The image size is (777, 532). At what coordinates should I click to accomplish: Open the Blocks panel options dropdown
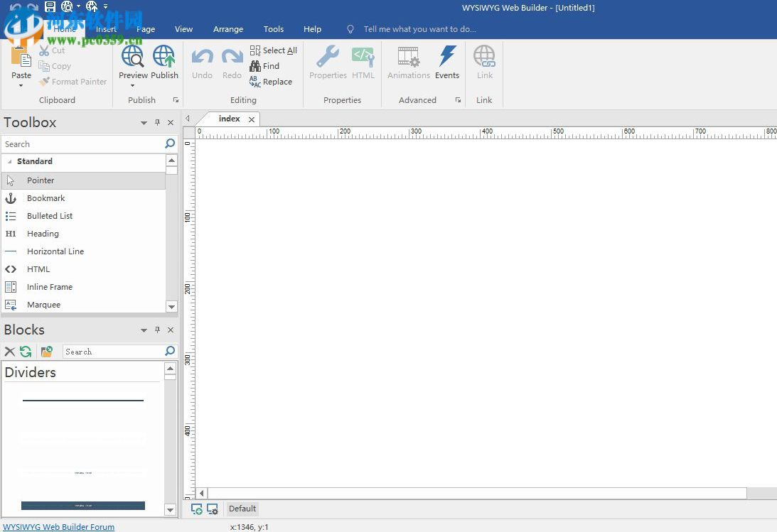tap(144, 330)
